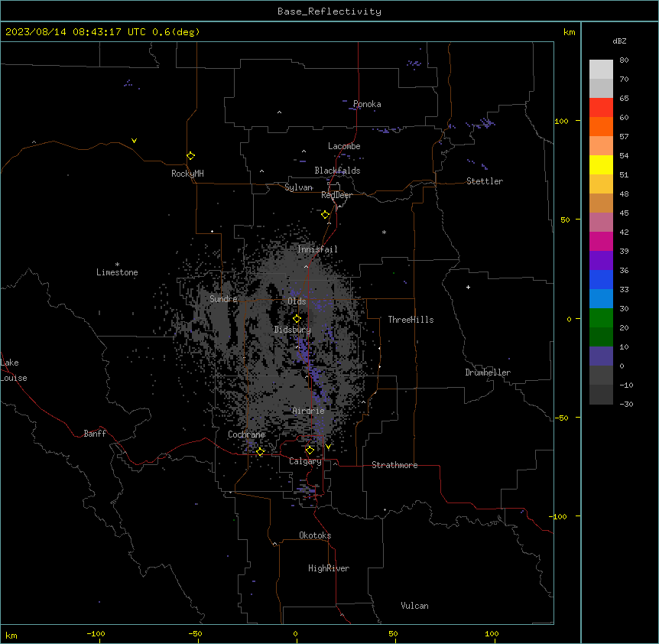The width and height of the screenshot is (659, 644).
Task: Click the Lake Louise label
Action: pyautogui.click(x=14, y=370)
